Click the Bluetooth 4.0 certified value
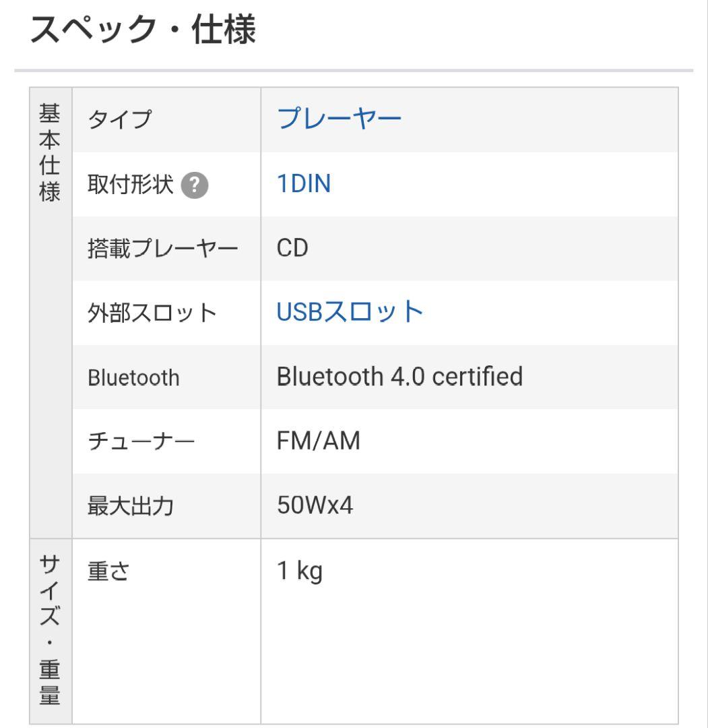Viewport: 708px width, 728px height. (399, 377)
